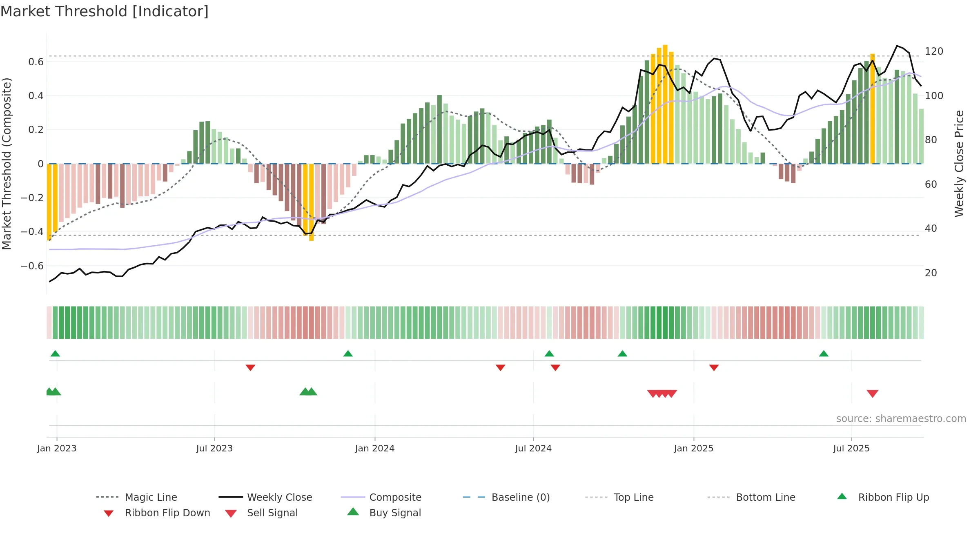Toggle the Sell Signal legend entry
The image size is (980, 551).
(x=261, y=513)
